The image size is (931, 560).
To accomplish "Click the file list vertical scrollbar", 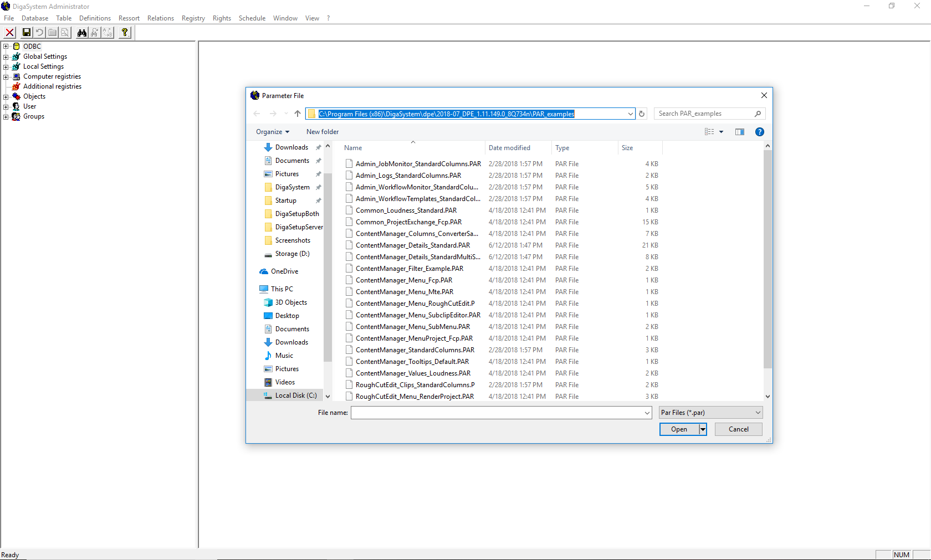I will point(768,260).
